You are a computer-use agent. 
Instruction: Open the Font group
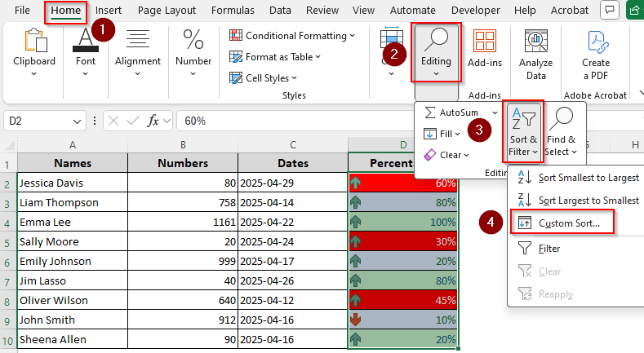coord(86,52)
